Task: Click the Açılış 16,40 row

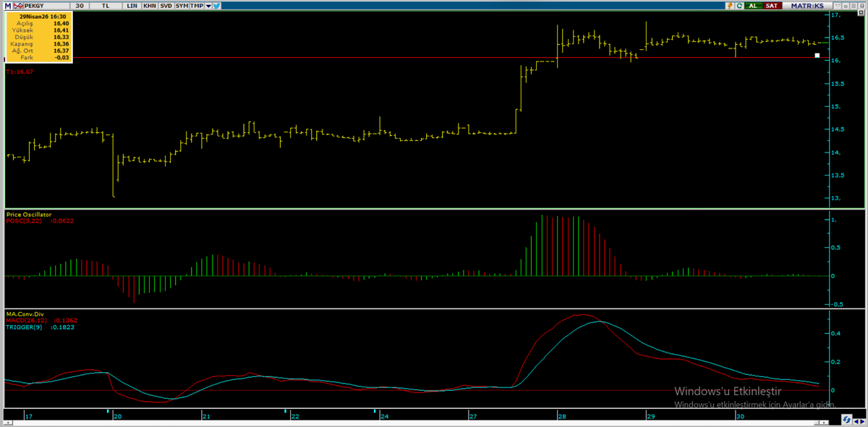Action: point(39,23)
